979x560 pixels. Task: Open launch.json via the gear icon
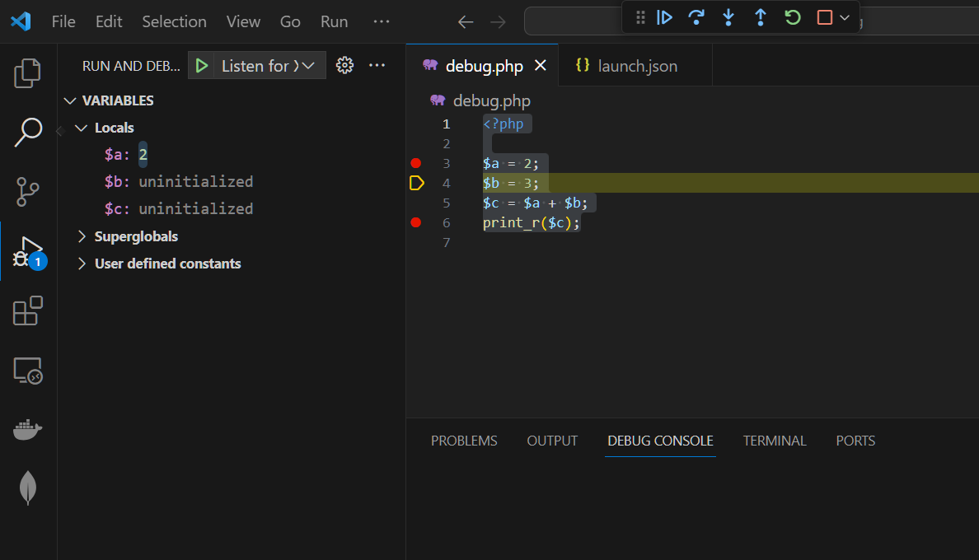(344, 66)
